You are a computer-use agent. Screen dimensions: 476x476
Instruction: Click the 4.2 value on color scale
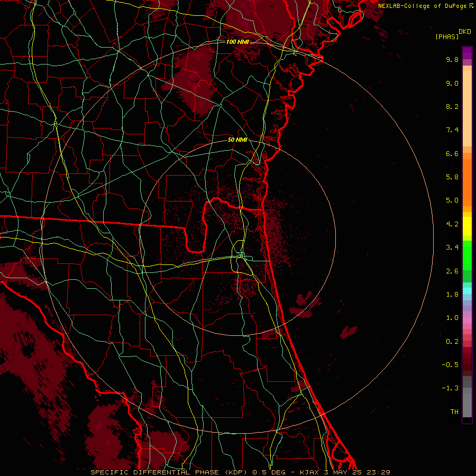(x=452, y=224)
